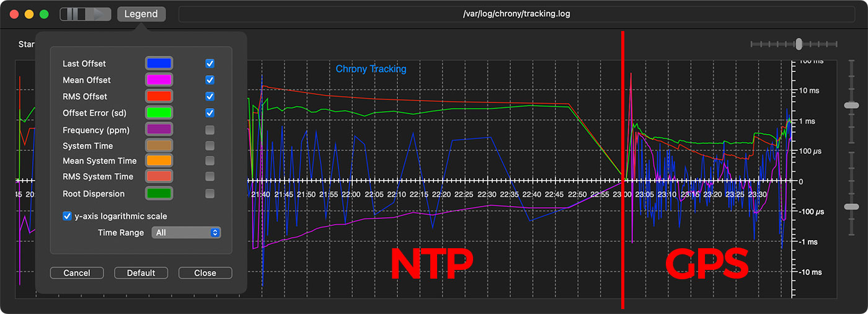Screen dimensions: 868x314
Task: Click the -100 µs y-axis label
Action: pos(811,212)
